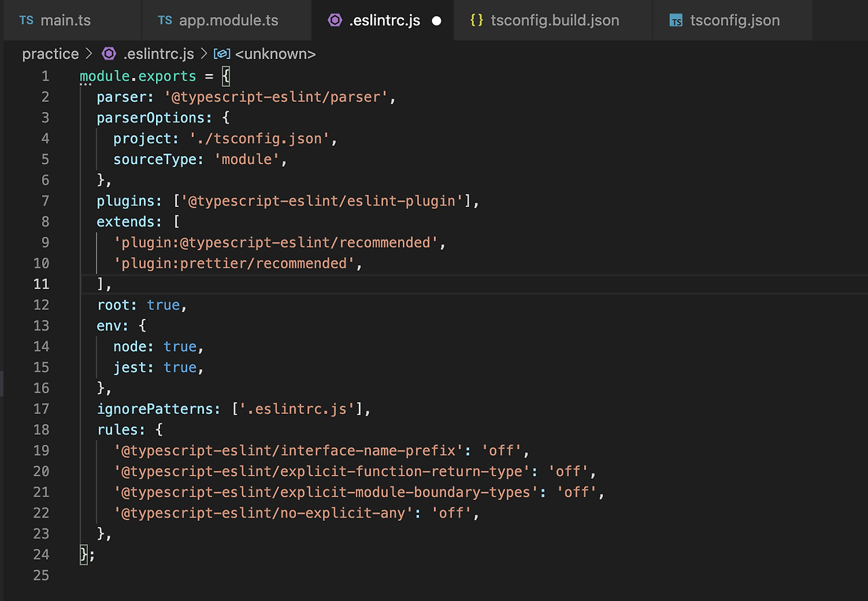Image resolution: width=868 pixels, height=601 pixels.
Task: Click the 'true' value after root
Action: click(x=163, y=305)
